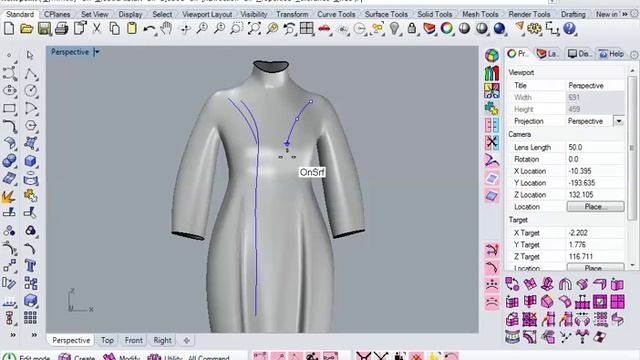640x360 pixels.
Task: Open the Help panel tab
Action: [x=611, y=54]
